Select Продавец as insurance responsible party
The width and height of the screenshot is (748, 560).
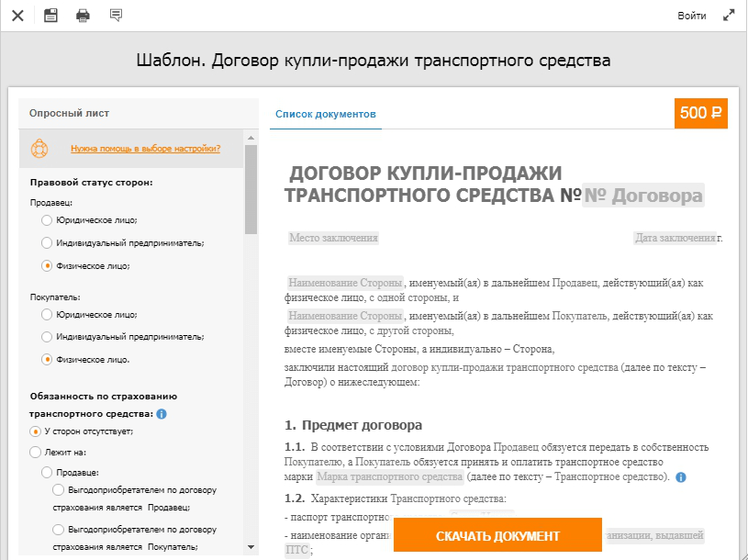(x=47, y=472)
